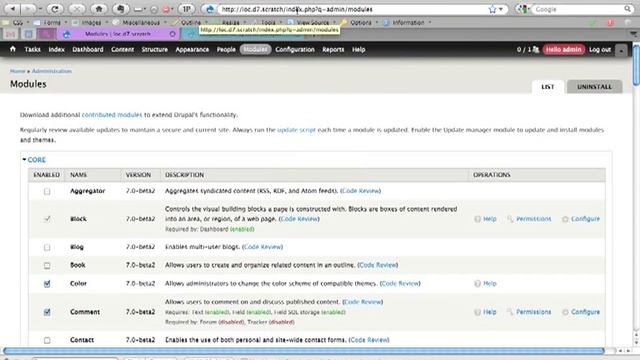The height and width of the screenshot is (360, 640).
Task: Uncheck the Comment module checkbox
Action: (47, 312)
